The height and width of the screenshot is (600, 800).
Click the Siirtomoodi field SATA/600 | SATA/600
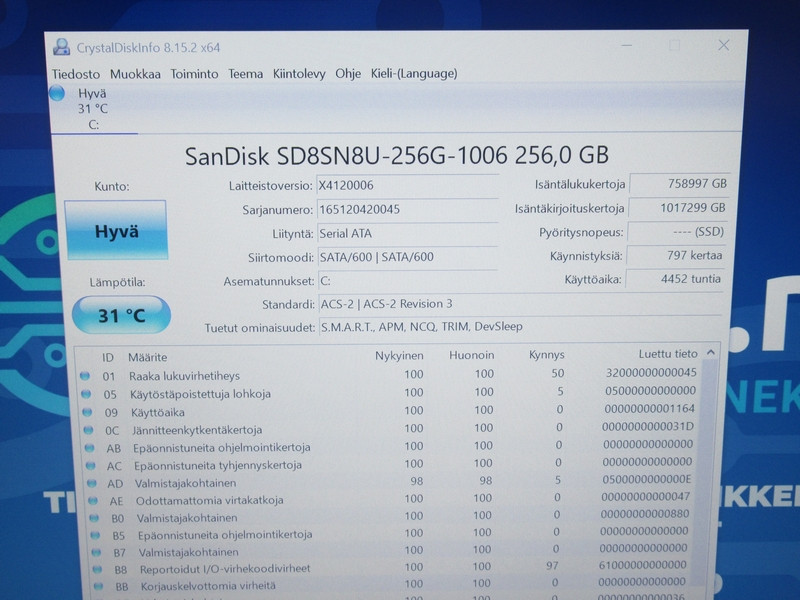[x=407, y=257]
